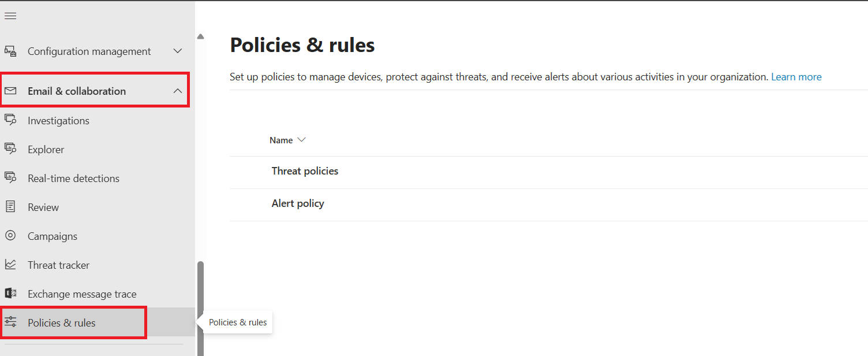Open Explorer in the sidebar

(x=46, y=150)
